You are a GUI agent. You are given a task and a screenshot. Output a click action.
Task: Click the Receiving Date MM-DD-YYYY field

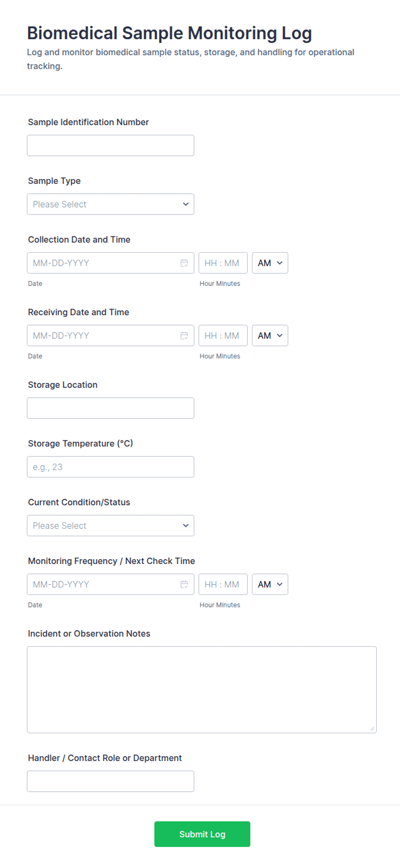(111, 336)
